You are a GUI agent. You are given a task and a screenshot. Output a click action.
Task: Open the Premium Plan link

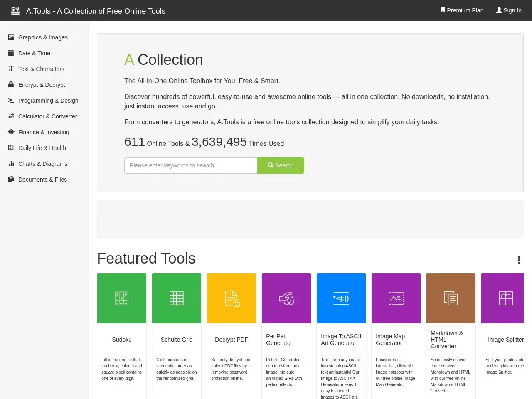462,10
